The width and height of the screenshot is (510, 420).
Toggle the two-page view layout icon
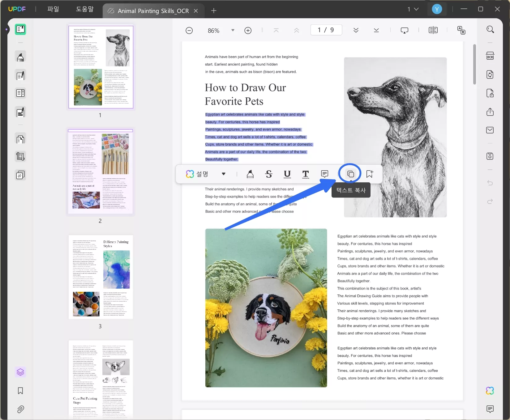click(433, 30)
